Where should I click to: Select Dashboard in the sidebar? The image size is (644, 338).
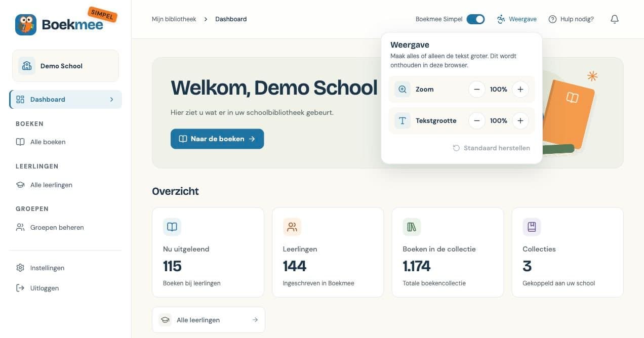tap(65, 99)
